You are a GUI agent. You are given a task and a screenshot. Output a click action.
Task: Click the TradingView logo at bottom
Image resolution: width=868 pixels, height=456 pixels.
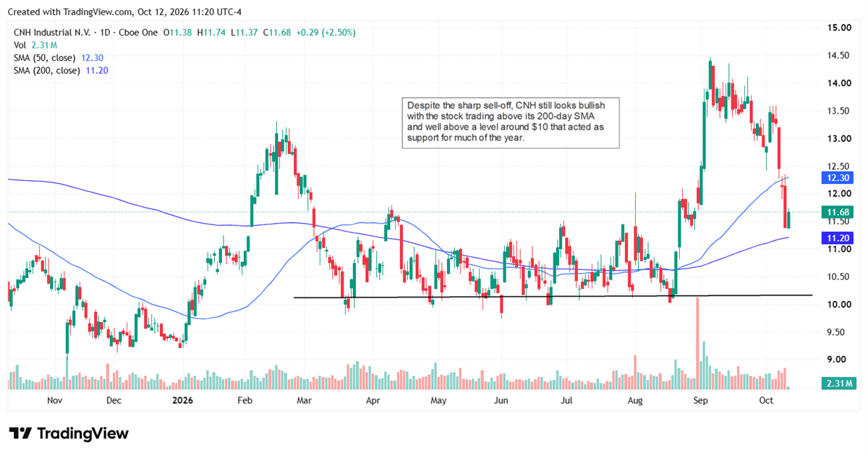coord(69,434)
